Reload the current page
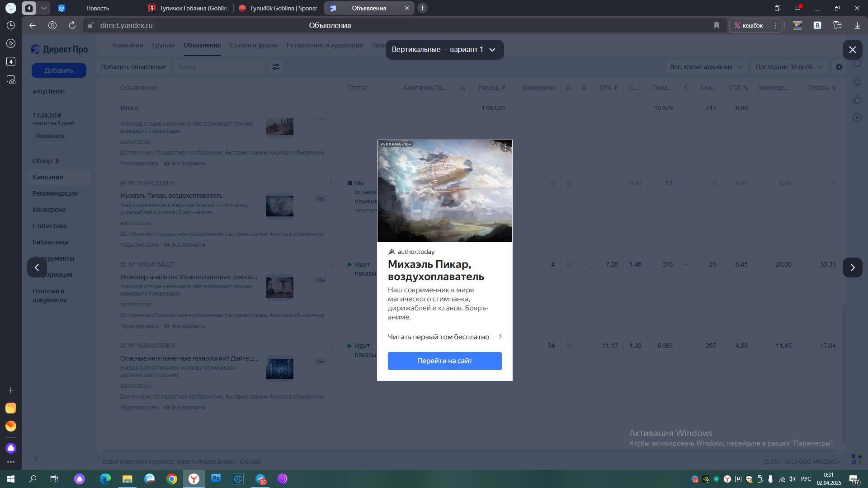 [x=72, y=26]
